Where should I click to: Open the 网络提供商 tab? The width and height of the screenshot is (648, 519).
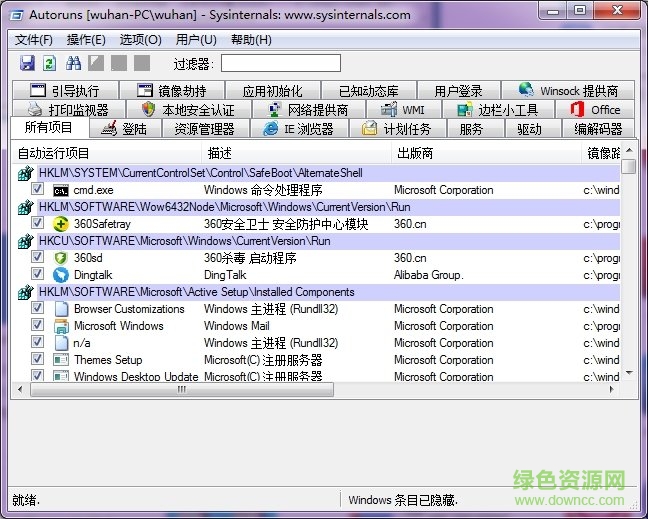(x=309, y=110)
